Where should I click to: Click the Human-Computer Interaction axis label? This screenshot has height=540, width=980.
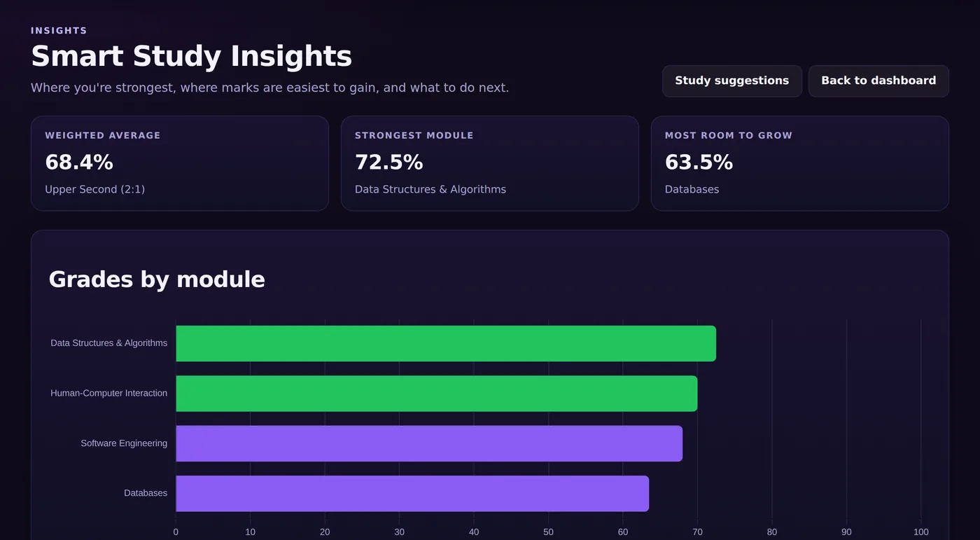109,393
